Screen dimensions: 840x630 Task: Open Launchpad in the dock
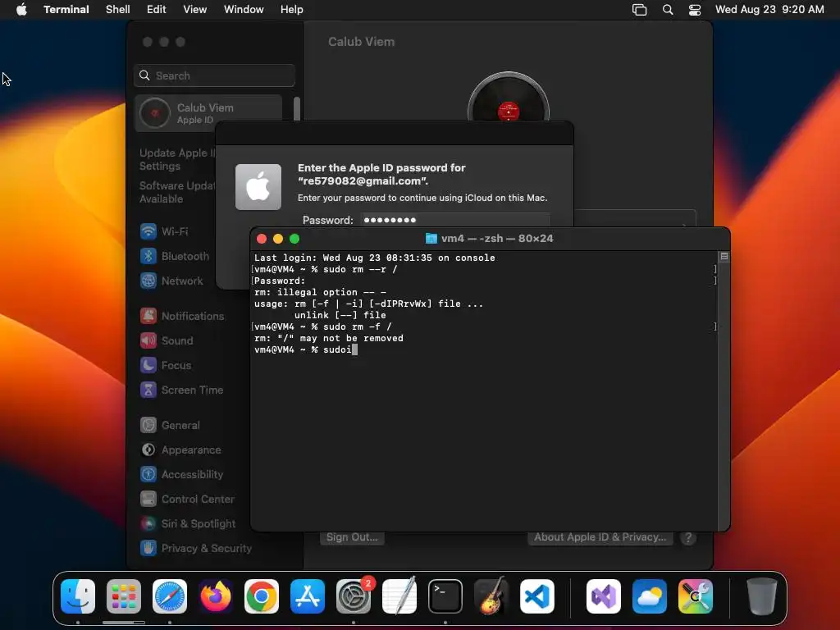124,596
